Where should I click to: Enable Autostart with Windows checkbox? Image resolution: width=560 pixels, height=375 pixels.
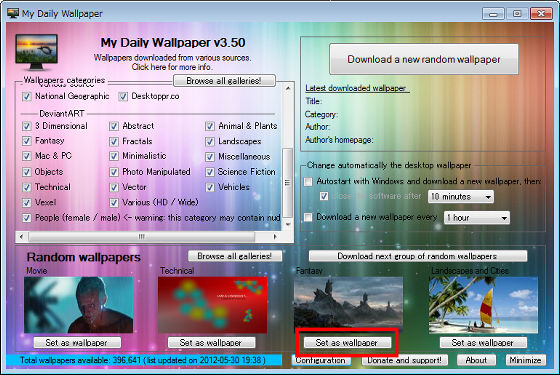[x=308, y=181]
